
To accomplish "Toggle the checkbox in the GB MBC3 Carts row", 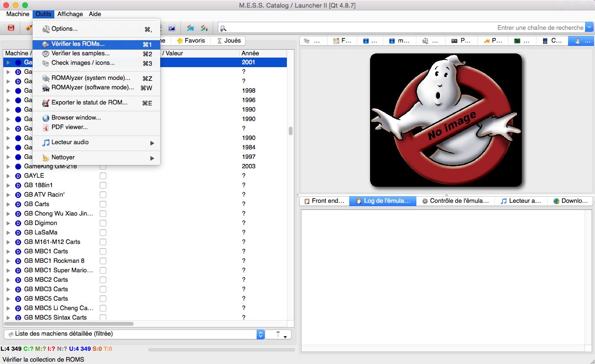I will coord(103,289).
